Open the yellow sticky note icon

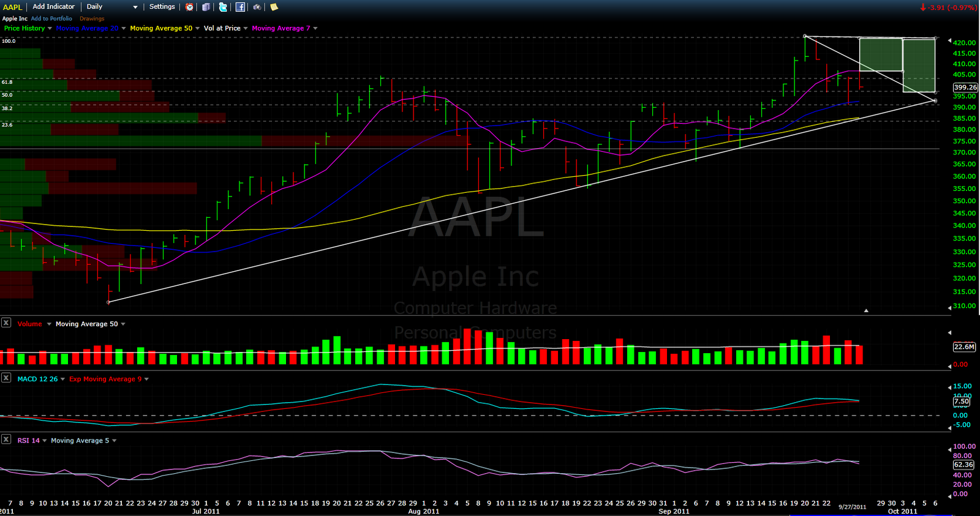point(274,7)
